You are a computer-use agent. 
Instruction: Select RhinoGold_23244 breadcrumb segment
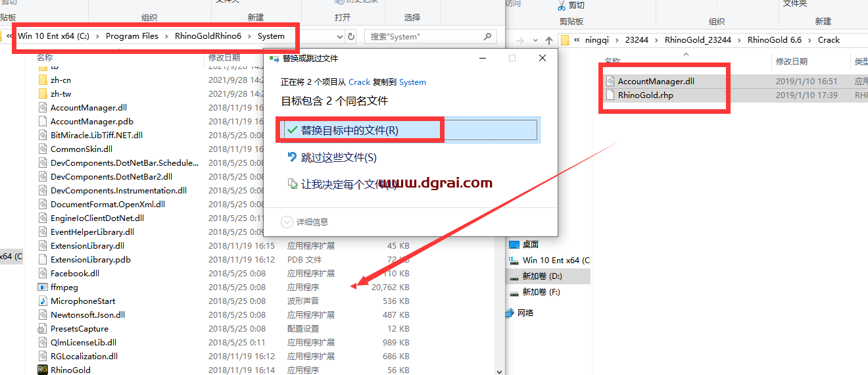698,40
